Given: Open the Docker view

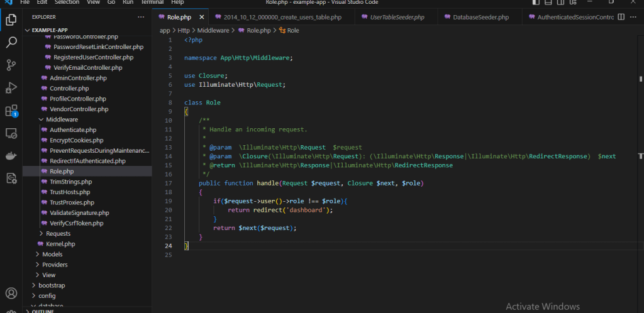Looking at the screenshot, I should click(11, 156).
